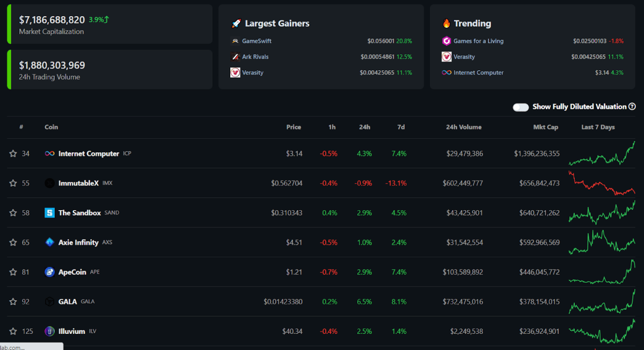Open Verasity link in Trending
644x350 pixels.
click(x=464, y=57)
